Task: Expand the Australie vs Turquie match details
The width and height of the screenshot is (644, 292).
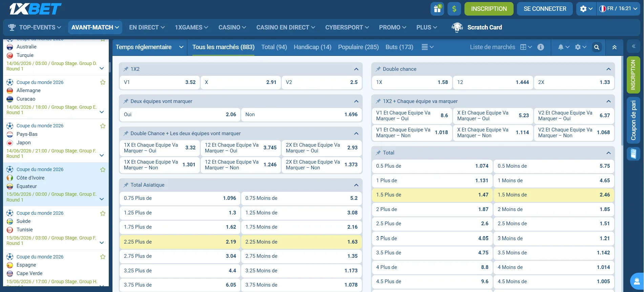Action: tap(102, 68)
